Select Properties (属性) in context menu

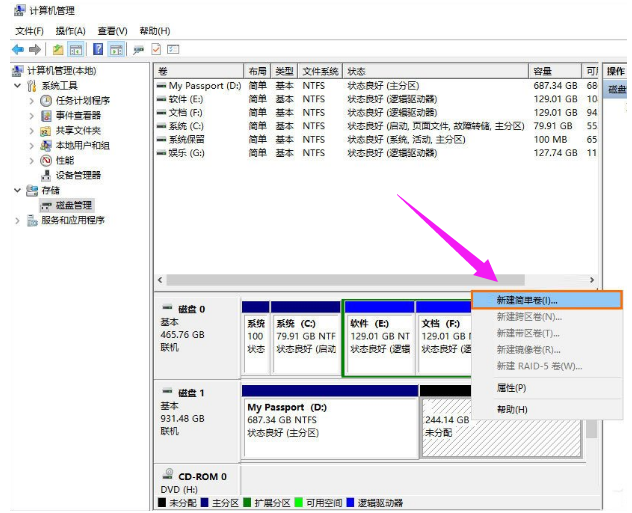(511, 387)
